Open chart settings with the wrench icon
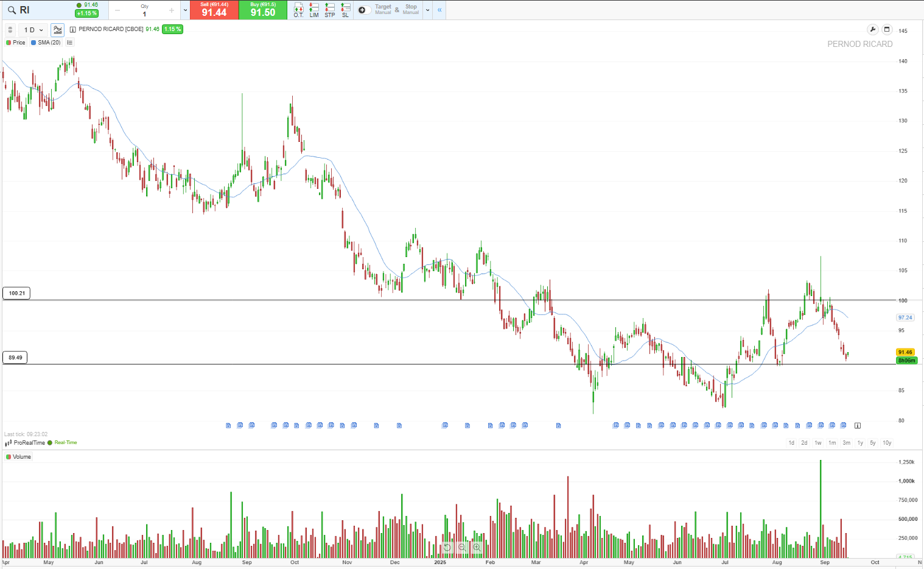This screenshot has width=924, height=569. (872, 29)
